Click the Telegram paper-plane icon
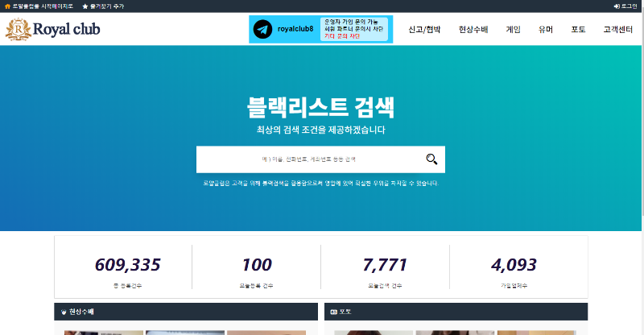 (x=262, y=30)
